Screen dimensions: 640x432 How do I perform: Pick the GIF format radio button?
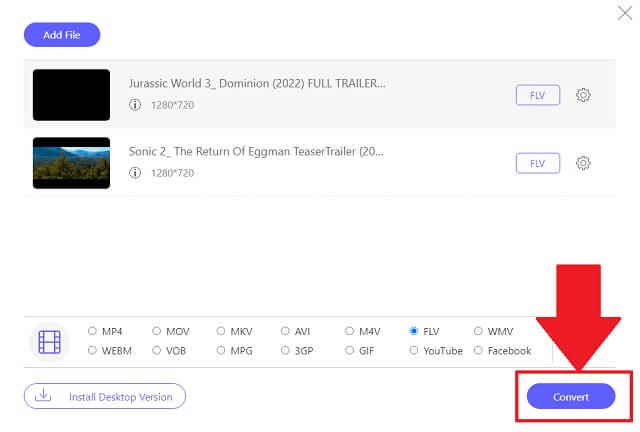[x=350, y=351]
